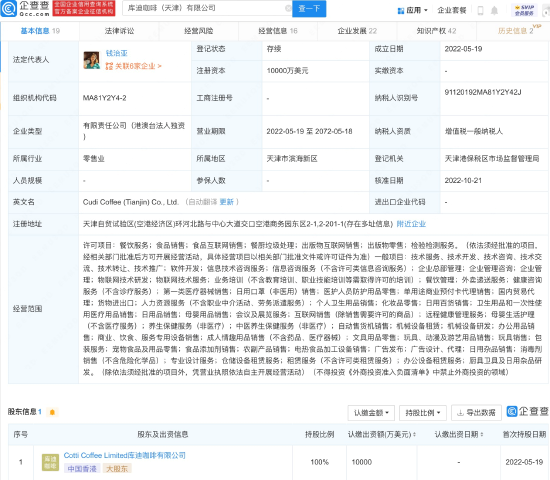The width and height of the screenshot is (550, 480).
Task: Select establishment date 2022-05-19 value
Action: point(463,49)
